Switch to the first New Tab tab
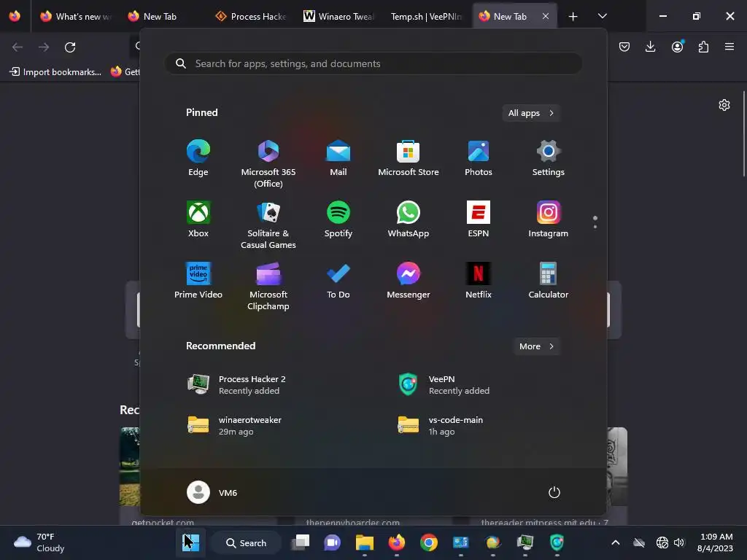The image size is (747, 560). tap(162, 16)
